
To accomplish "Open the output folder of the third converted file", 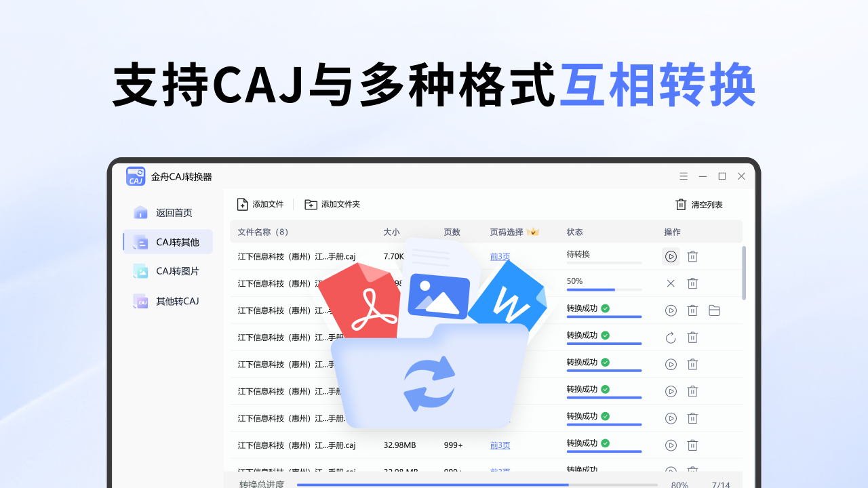I will (714, 310).
